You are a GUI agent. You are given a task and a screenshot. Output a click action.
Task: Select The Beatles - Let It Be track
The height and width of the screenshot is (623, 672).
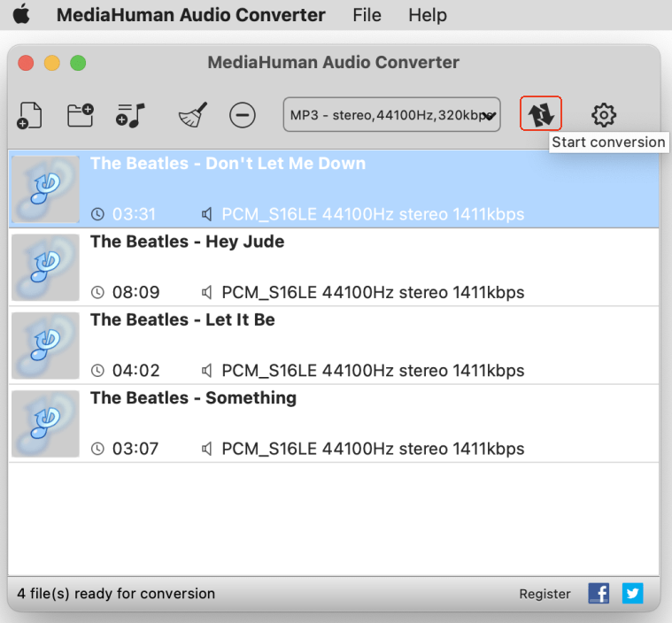[x=354, y=345]
